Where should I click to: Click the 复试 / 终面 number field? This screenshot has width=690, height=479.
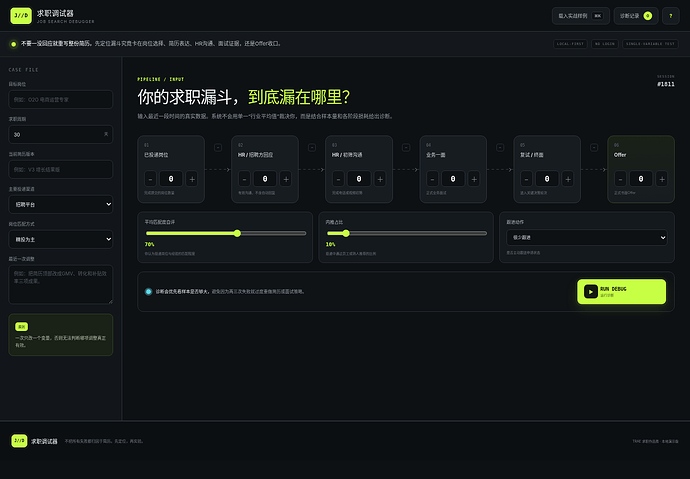click(x=547, y=179)
